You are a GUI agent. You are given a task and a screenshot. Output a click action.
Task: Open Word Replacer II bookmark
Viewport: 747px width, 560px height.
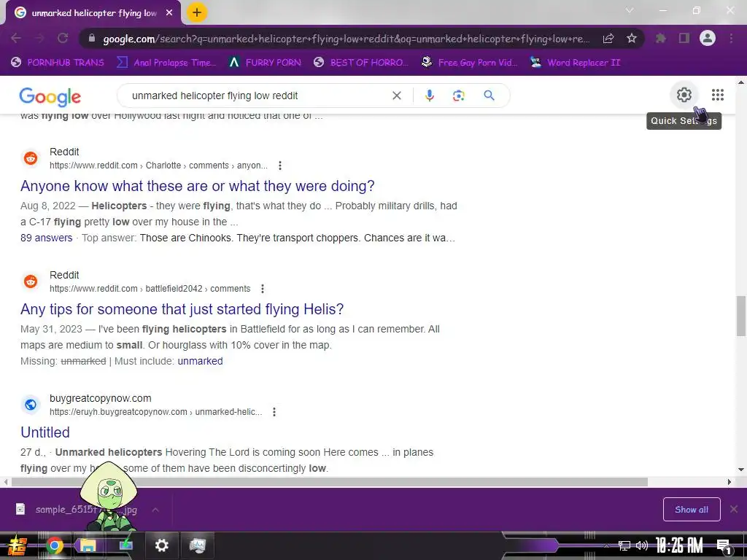576,63
